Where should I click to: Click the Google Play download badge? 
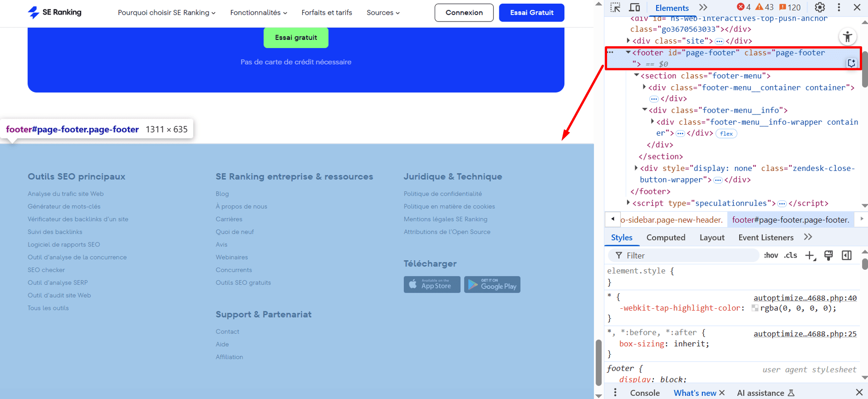492,284
